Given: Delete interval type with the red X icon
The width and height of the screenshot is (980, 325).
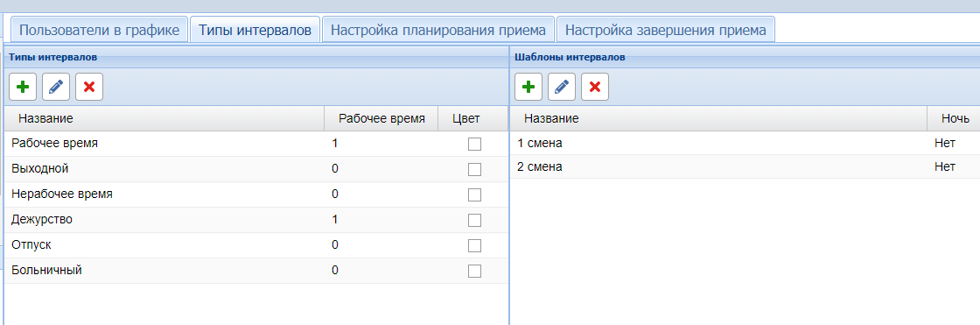Looking at the screenshot, I should [x=89, y=87].
